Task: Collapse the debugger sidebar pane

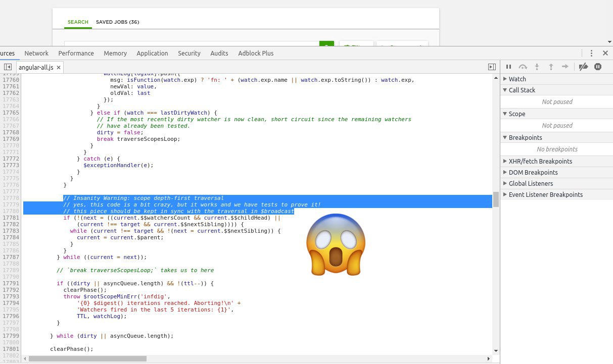Action: (x=492, y=67)
